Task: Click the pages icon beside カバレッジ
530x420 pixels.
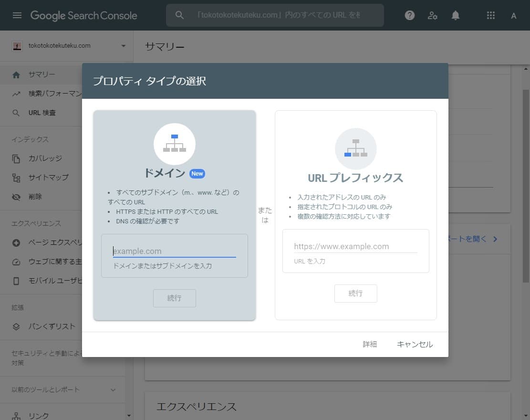Action: [16, 158]
